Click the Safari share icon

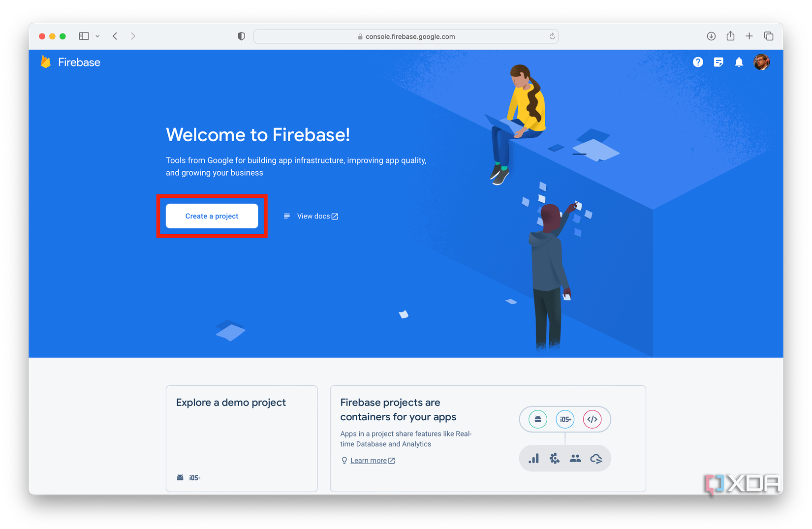point(730,35)
